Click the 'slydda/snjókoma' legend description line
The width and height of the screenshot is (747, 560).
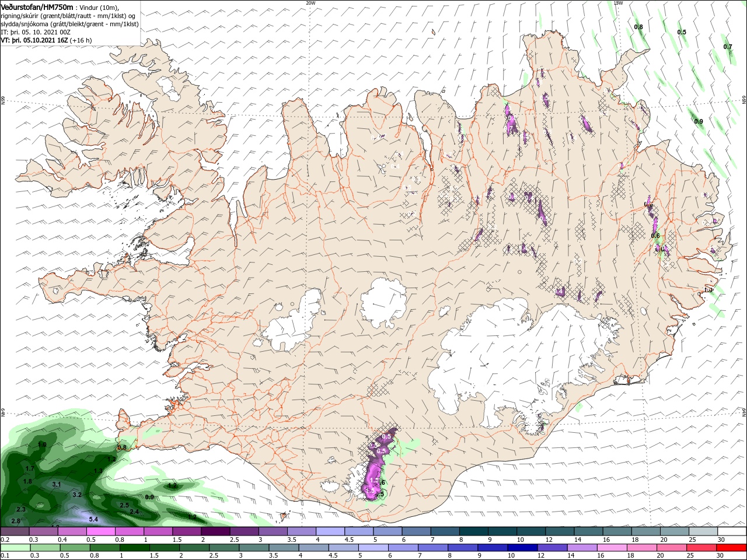click(x=69, y=24)
